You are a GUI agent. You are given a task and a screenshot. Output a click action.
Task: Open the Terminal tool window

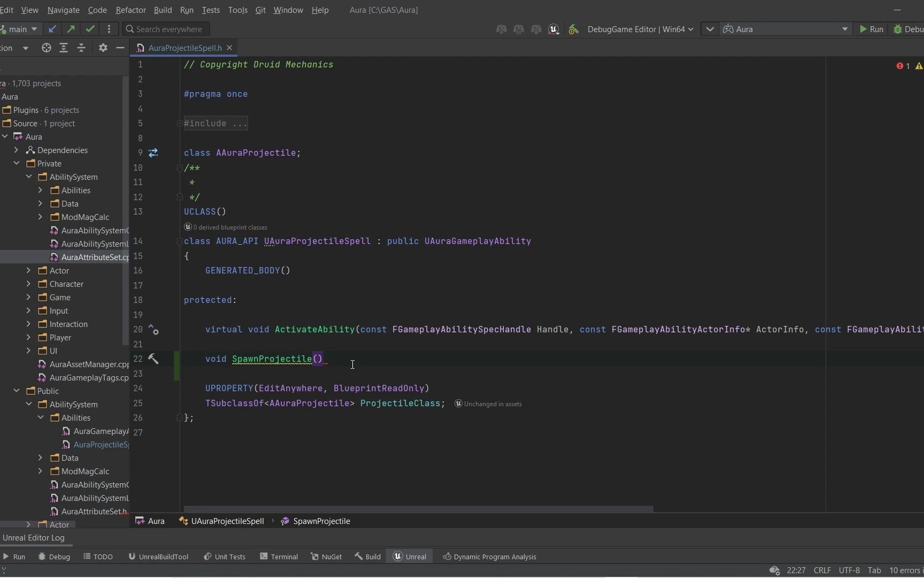pos(279,557)
